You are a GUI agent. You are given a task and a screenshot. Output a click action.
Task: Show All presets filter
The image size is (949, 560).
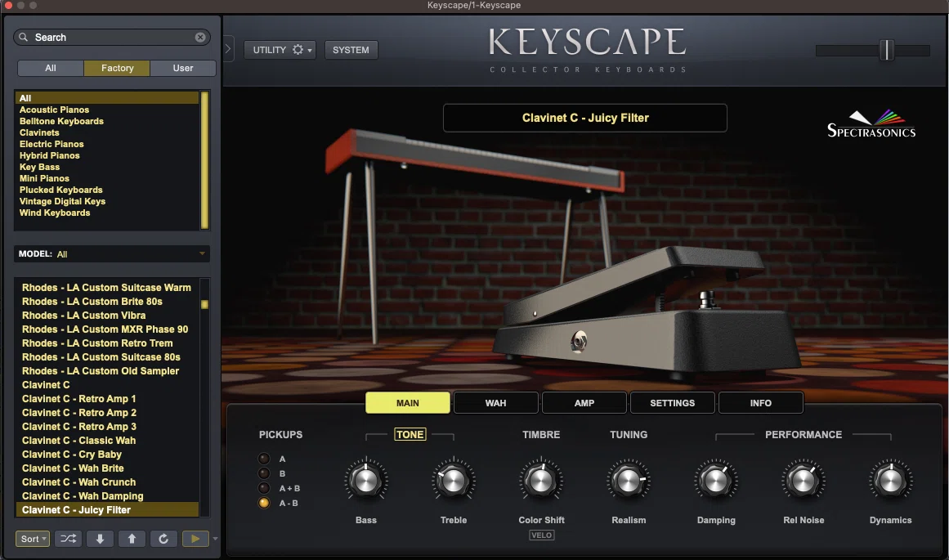(50, 68)
